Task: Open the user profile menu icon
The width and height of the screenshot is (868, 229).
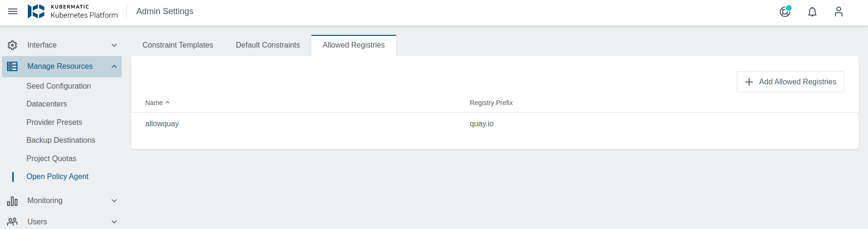Action: coord(838,11)
